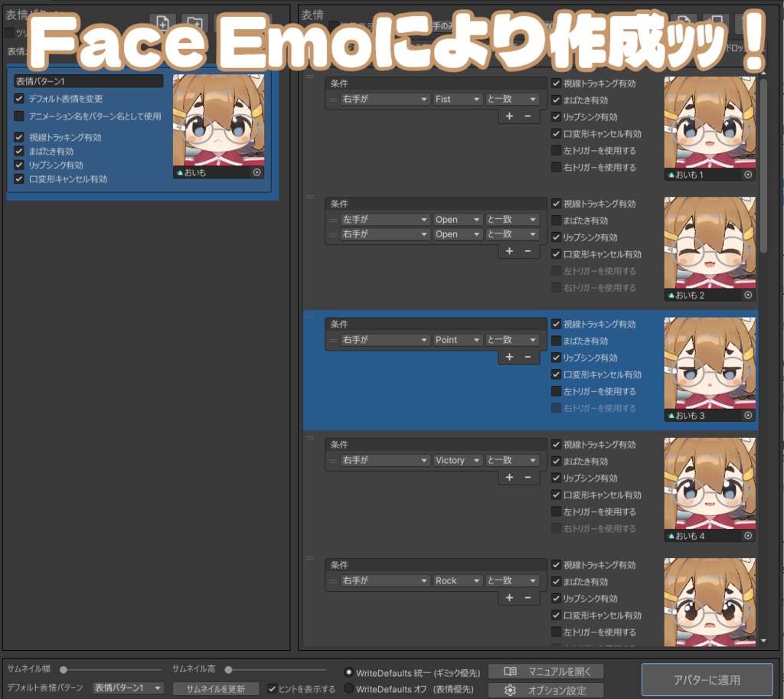Open the 右手が dropdown in Fist row
This screenshot has height=699, width=784.
(385, 99)
